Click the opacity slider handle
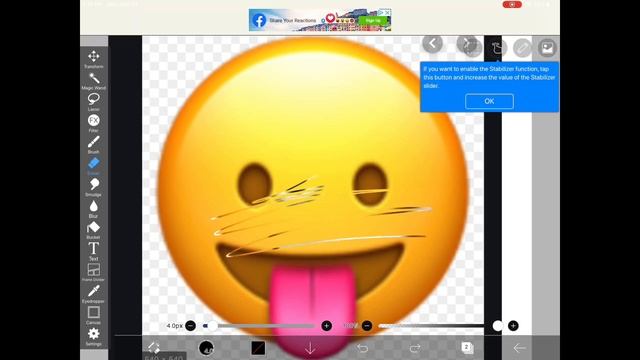The width and height of the screenshot is (640, 360). pyautogui.click(x=498, y=326)
